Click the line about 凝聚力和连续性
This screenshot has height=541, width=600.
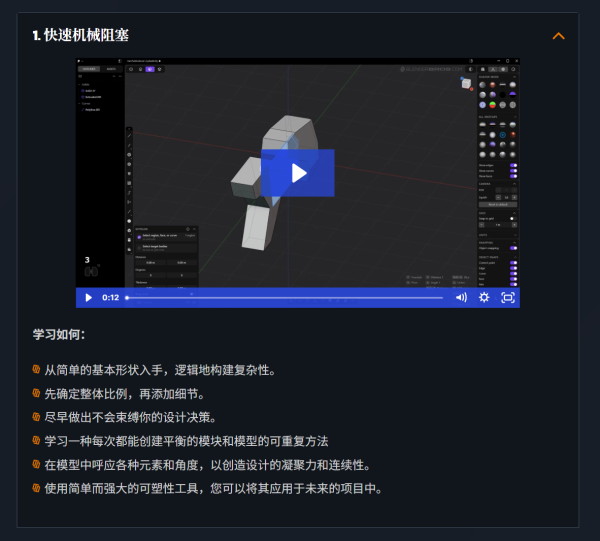point(207,465)
